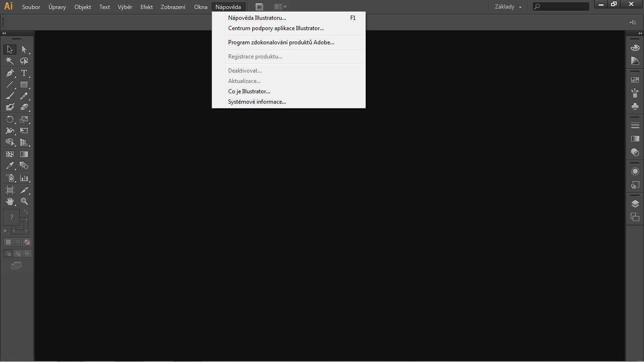644x362 pixels.
Task: Select the Zoom magnifier tool
Action: [24, 201]
